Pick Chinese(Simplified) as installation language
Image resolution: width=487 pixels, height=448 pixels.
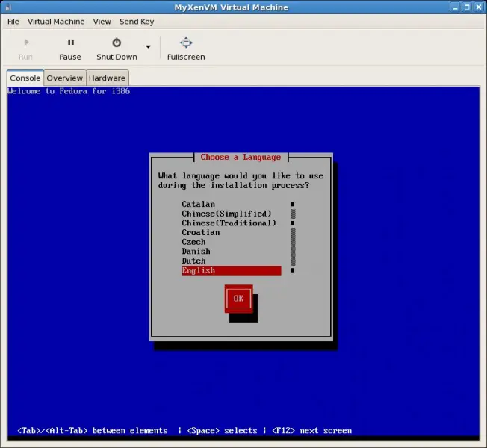pos(226,214)
